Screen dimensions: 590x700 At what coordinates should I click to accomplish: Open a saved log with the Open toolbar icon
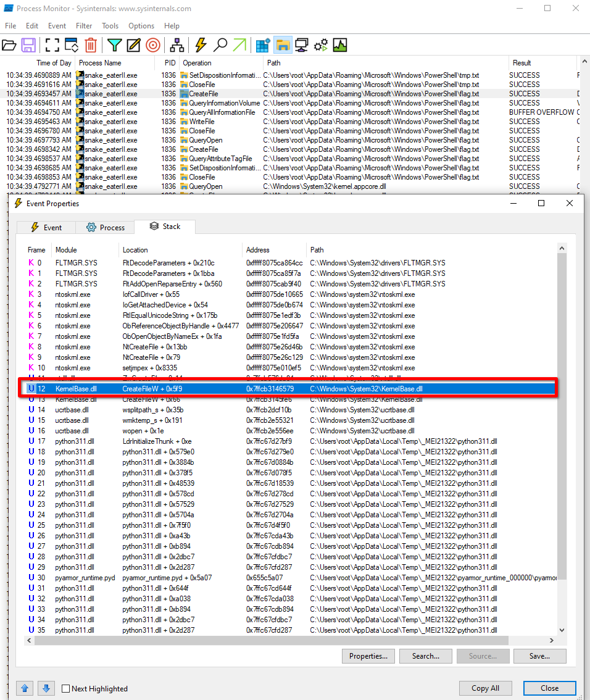[x=9, y=45]
